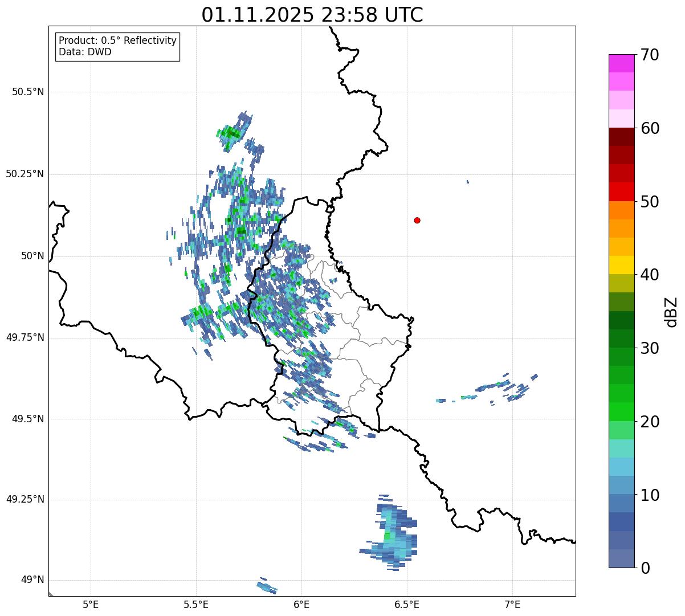The width and height of the screenshot is (685, 616).
Task: Click the 49.5°N latitude label
Action: [x=28, y=419]
